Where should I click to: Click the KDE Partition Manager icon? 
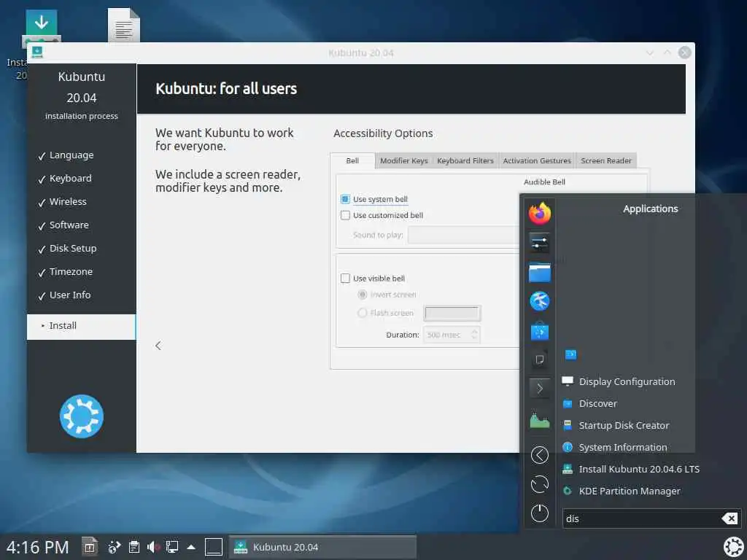568,491
